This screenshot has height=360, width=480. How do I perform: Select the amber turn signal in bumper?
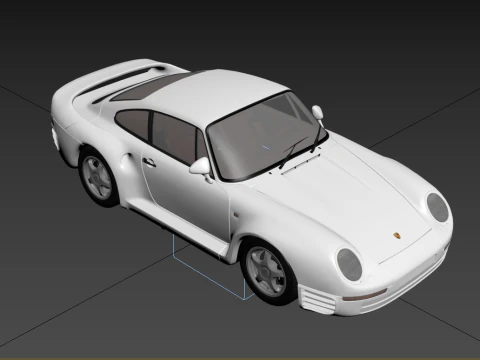click(365, 295)
